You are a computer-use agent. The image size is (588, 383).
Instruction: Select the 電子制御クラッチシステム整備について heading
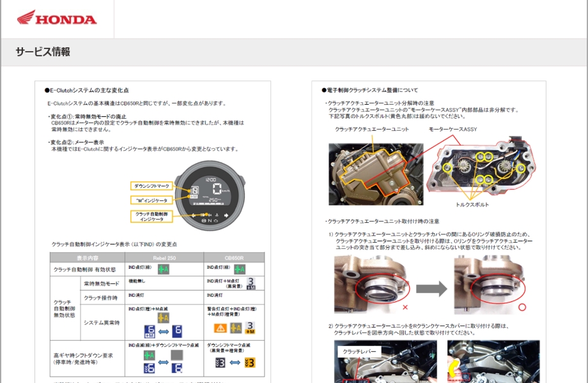point(370,90)
